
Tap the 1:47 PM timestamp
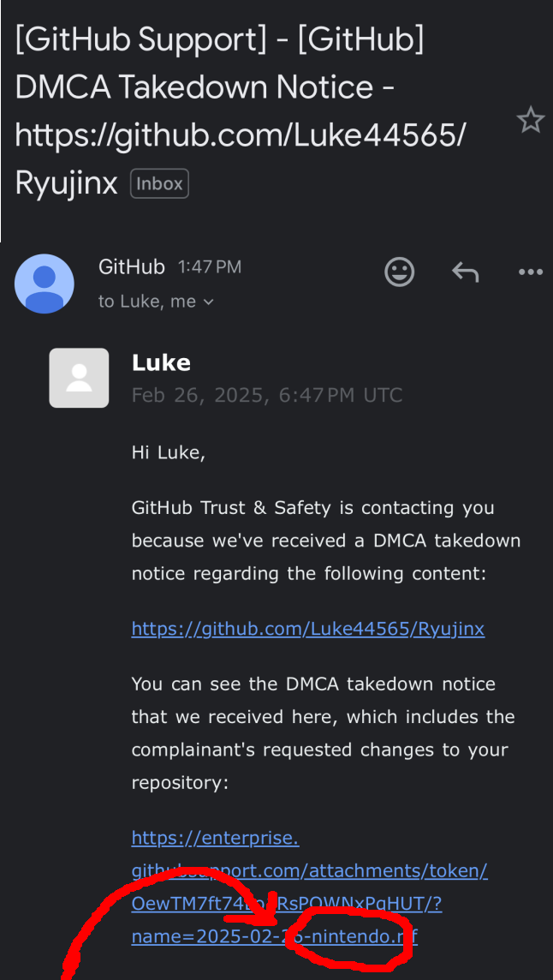pyautogui.click(x=210, y=267)
